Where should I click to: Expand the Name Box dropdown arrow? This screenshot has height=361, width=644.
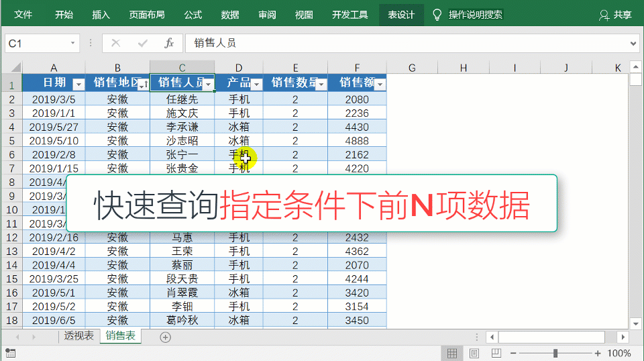[x=72, y=44]
